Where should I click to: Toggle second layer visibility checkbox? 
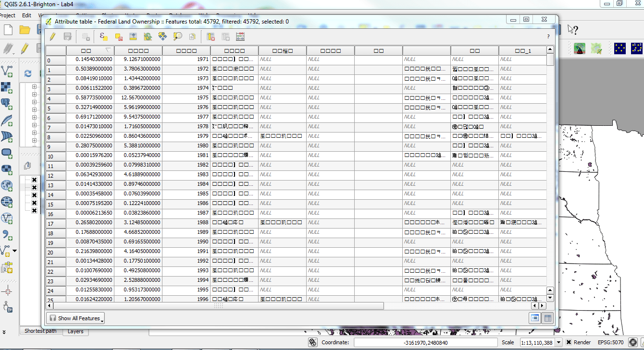point(34,188)
